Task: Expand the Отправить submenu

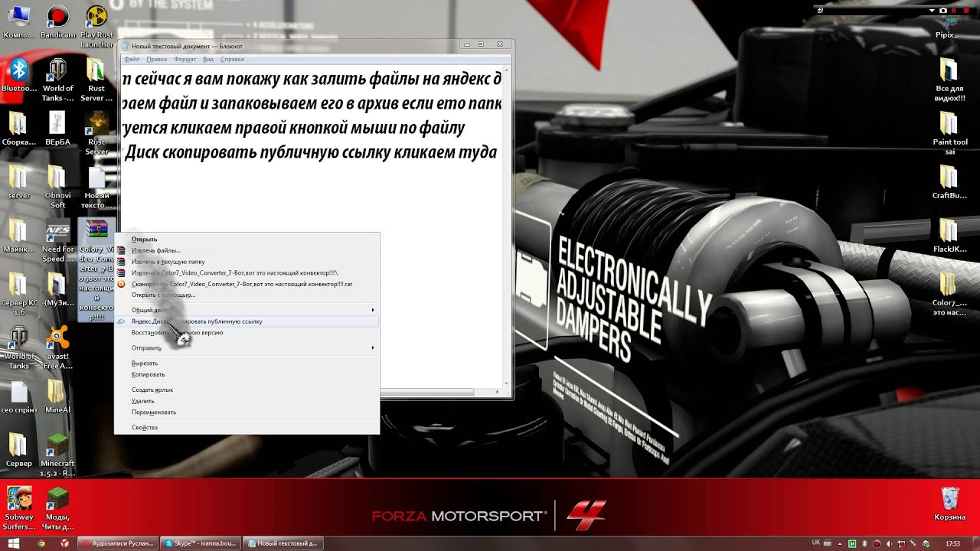Action: (x=247, y=347)
